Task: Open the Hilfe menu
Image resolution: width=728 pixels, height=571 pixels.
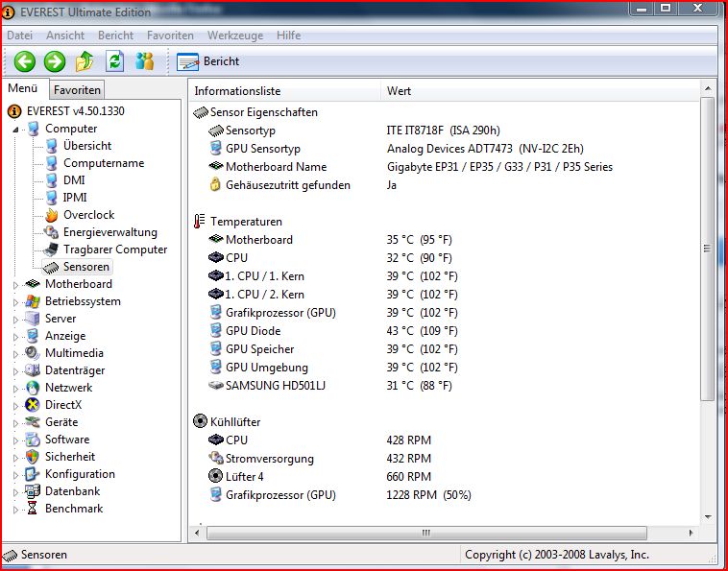Action: click(x=288, y=36)
